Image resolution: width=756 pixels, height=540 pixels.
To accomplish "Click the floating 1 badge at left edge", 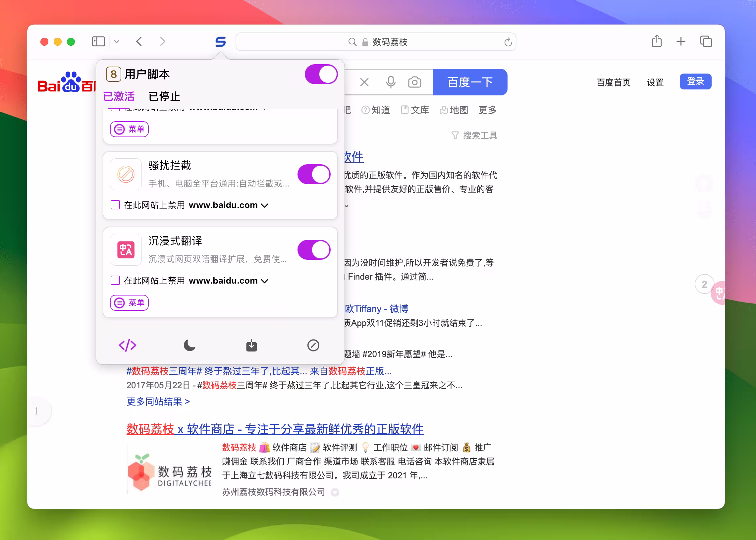I will click(39, 411).
